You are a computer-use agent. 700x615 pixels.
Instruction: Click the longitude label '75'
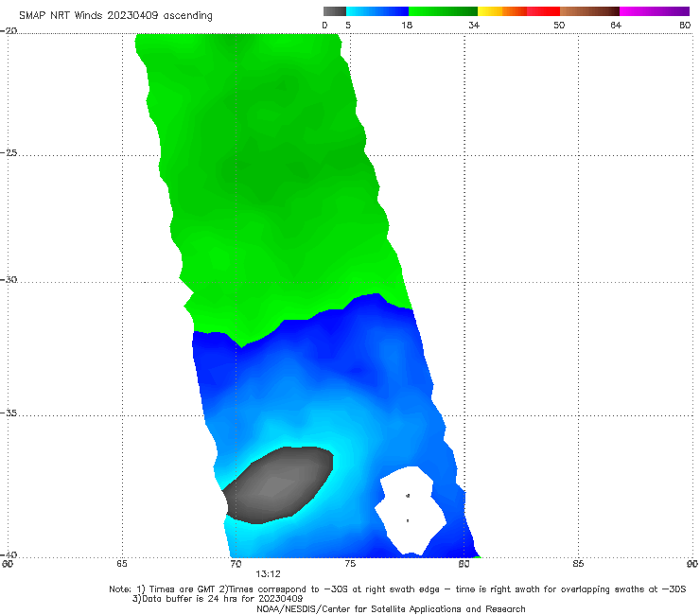(x=350, y=564)
